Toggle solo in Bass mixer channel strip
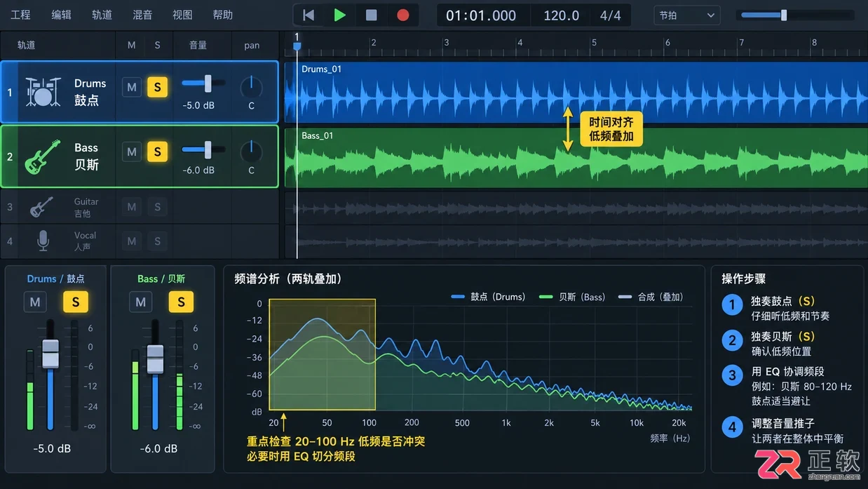 tap(181, 302)
